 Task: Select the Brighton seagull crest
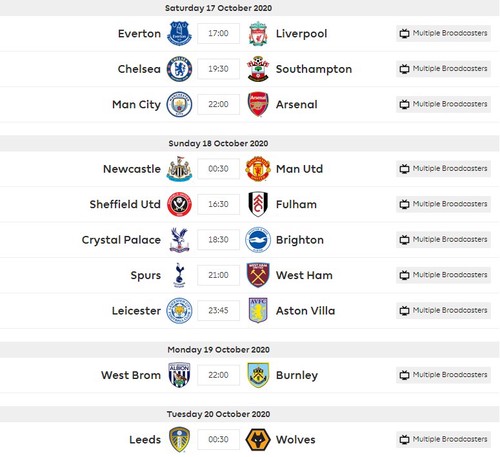(x=258, y=240)
